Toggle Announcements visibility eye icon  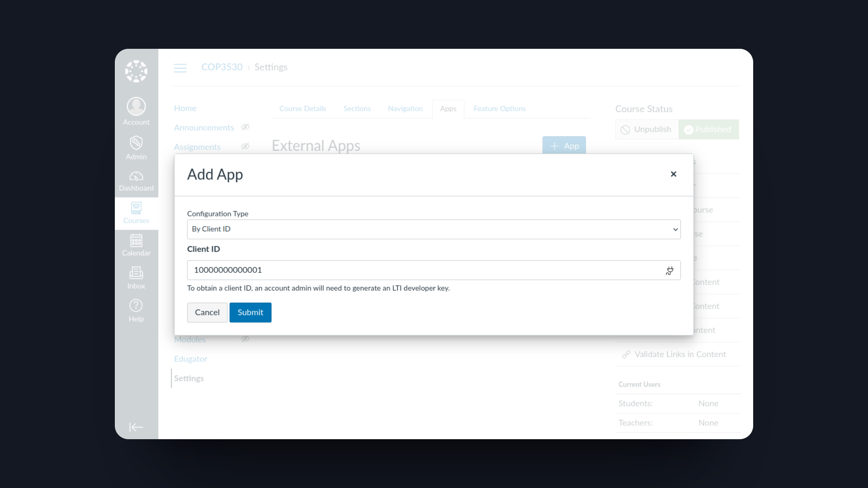pos(245,127)
